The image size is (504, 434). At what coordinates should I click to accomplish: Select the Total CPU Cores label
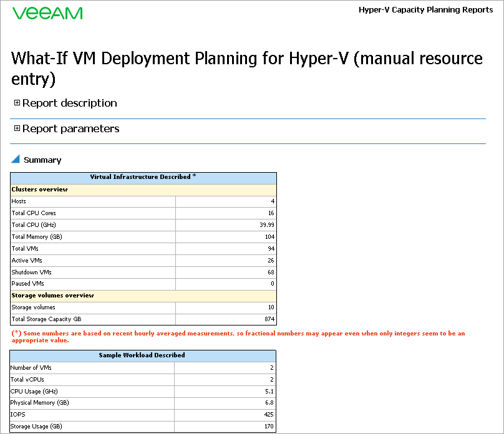[x=34, y=213]
